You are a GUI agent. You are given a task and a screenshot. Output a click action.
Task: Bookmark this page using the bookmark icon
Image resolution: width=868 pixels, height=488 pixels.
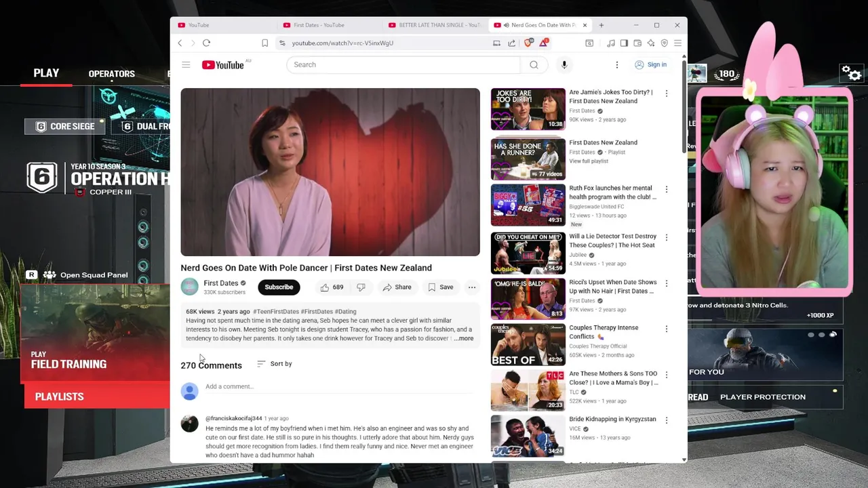(264, 43)
